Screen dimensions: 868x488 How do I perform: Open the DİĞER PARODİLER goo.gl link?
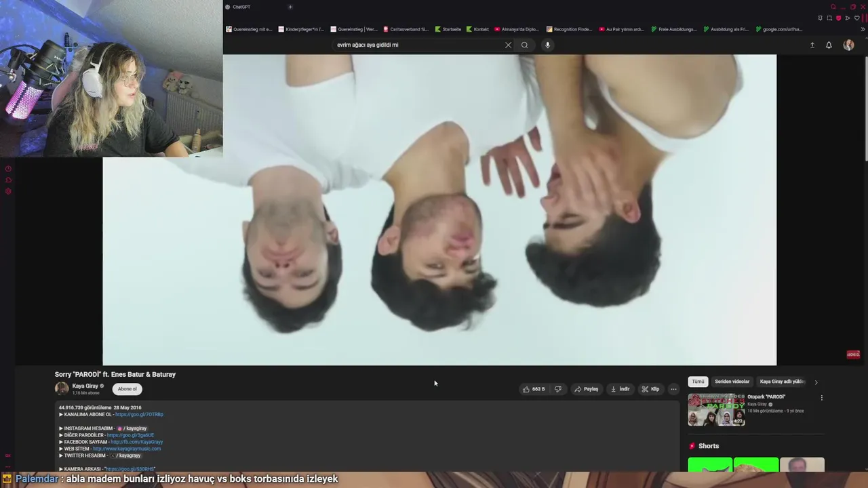pos(130,435)
